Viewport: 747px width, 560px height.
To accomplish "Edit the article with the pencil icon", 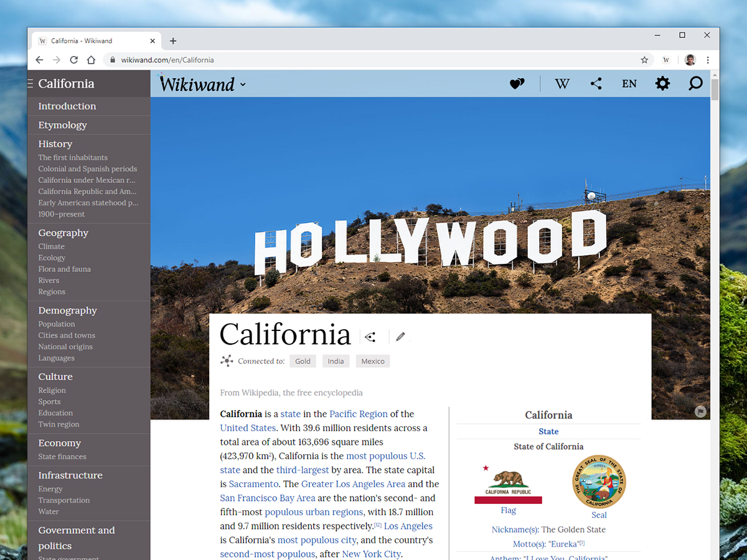I will (x=400, y=337).
